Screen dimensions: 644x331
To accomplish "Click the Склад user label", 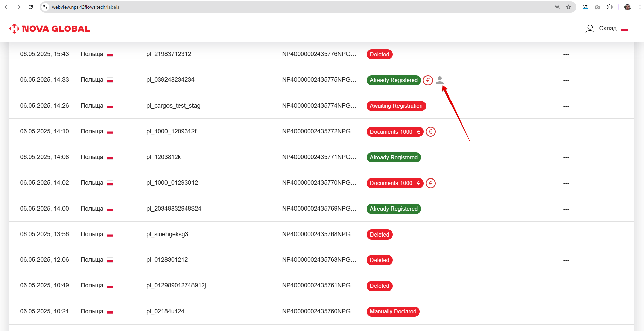I will 608,29.
